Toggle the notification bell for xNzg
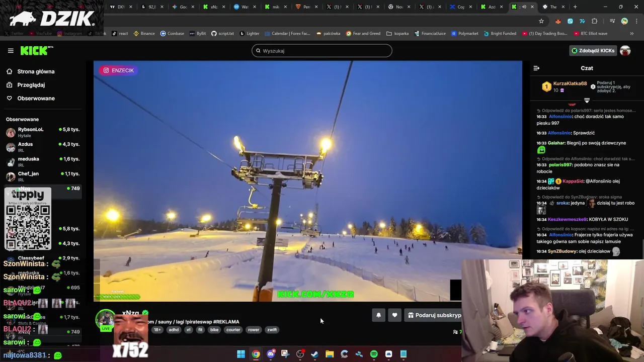The width and height of the screenshot is (644, 362). click(378, 315)
